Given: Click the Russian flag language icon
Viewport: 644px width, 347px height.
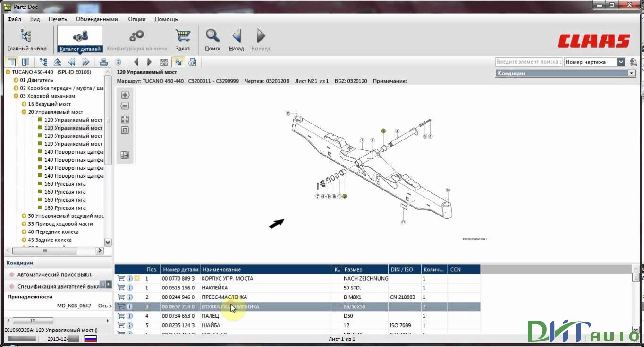Looking at the screenshot, I should coord(90,339).
